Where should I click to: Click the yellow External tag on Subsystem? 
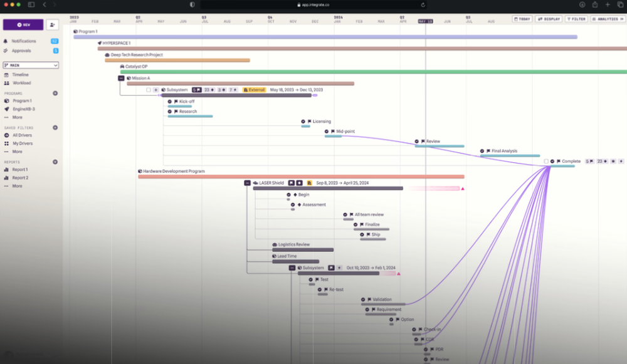(x=255, y=90)
